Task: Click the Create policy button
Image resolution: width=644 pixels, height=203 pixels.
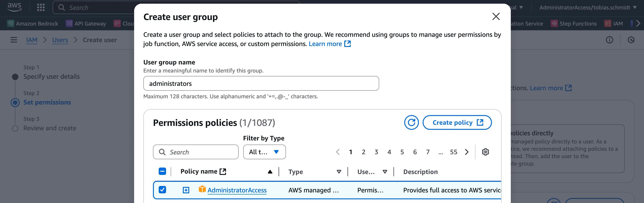Action: (x=457, y=122)
